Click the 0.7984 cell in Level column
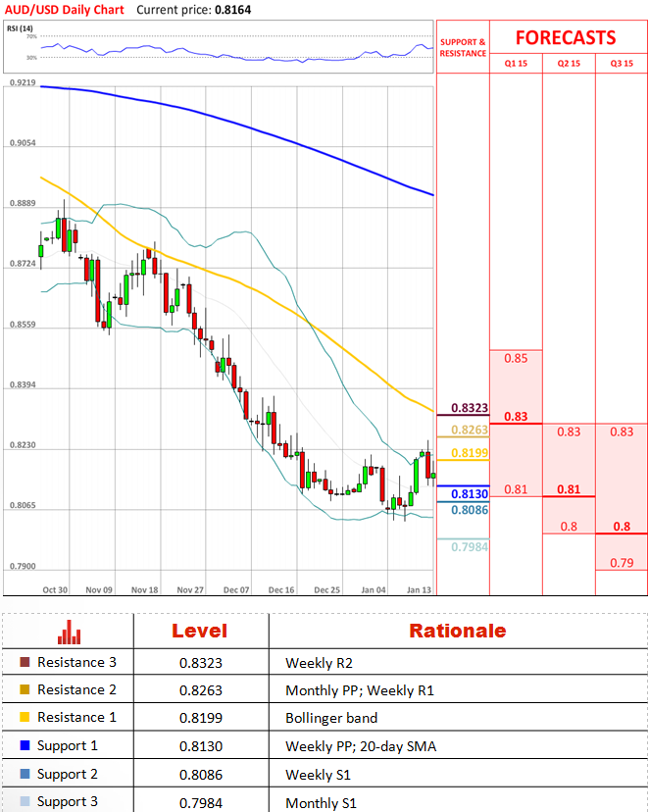The width and height of the screenshot is (649, 812). tap(201, 804)
